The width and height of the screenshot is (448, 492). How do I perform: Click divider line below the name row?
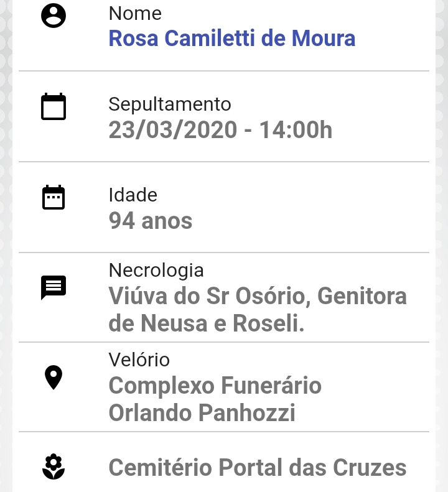pyautogui.click(x=224, y=71)
